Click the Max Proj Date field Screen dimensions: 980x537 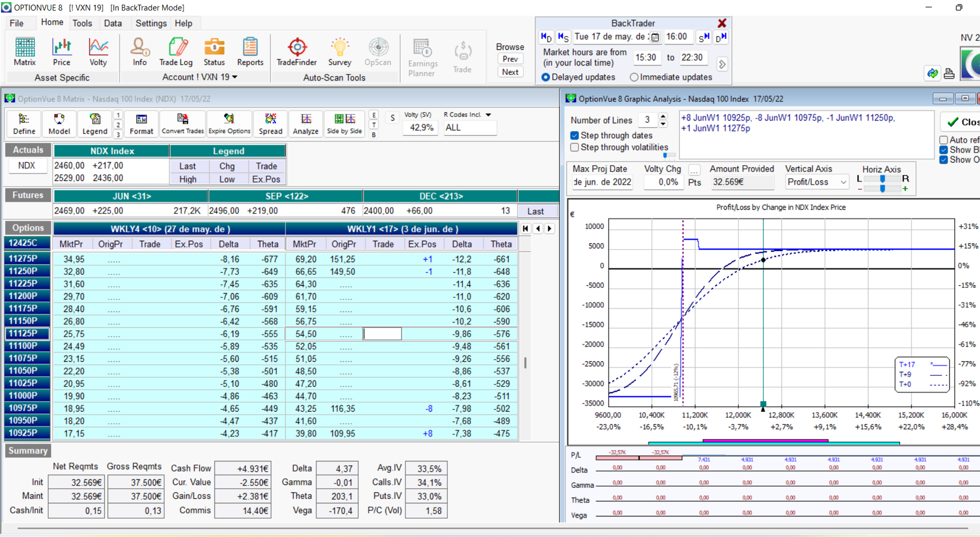pos(602,182)
